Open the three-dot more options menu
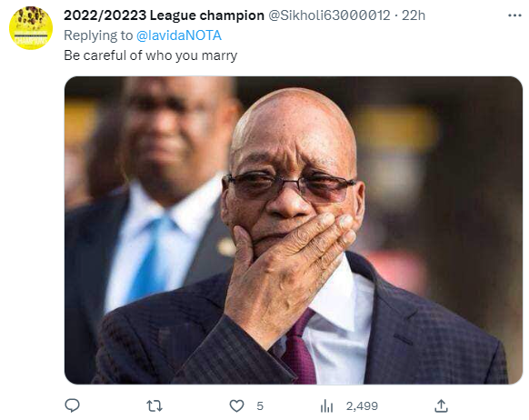This screenshot has width=529, height=420. [x=514, y=15]
